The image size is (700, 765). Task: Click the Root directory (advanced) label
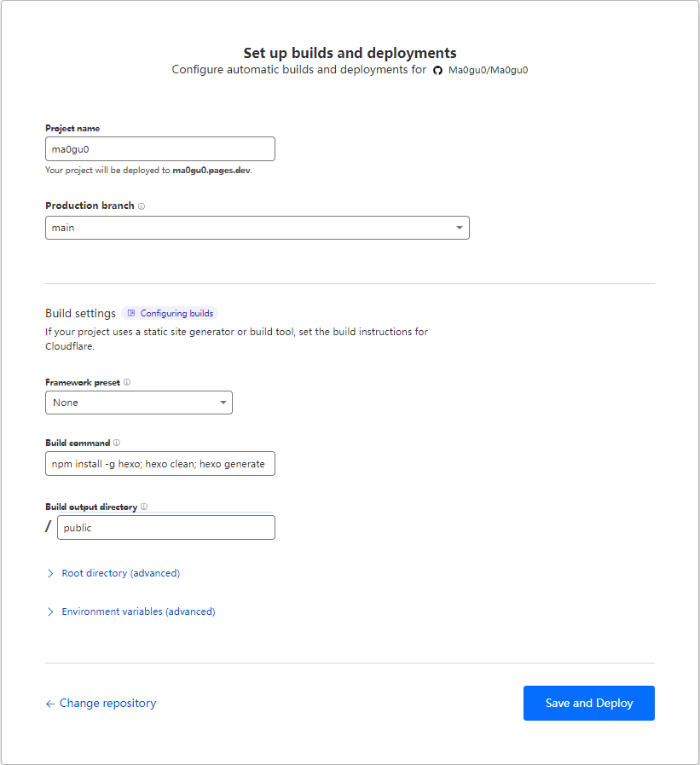120,573
